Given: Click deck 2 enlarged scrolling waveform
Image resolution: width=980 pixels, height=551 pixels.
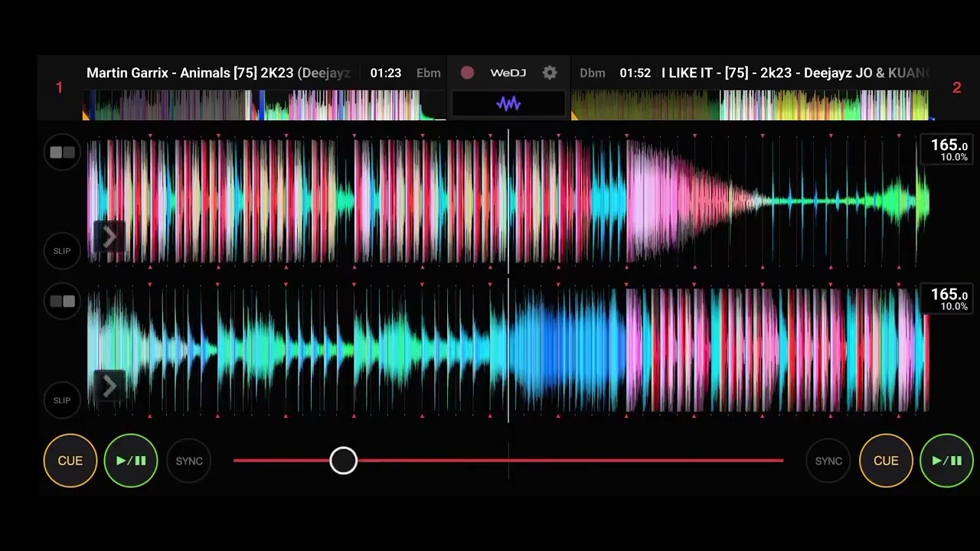Looking at the screenshot, I should [508, 350].
